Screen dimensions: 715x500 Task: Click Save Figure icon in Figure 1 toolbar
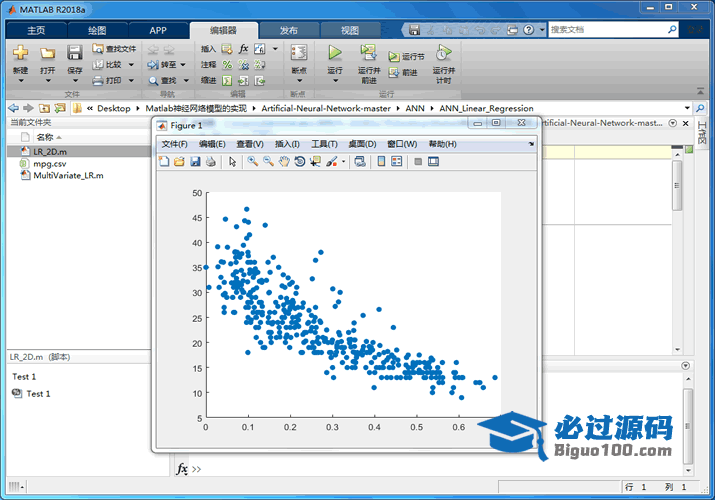pyautogui.click(x=195, y=161)
